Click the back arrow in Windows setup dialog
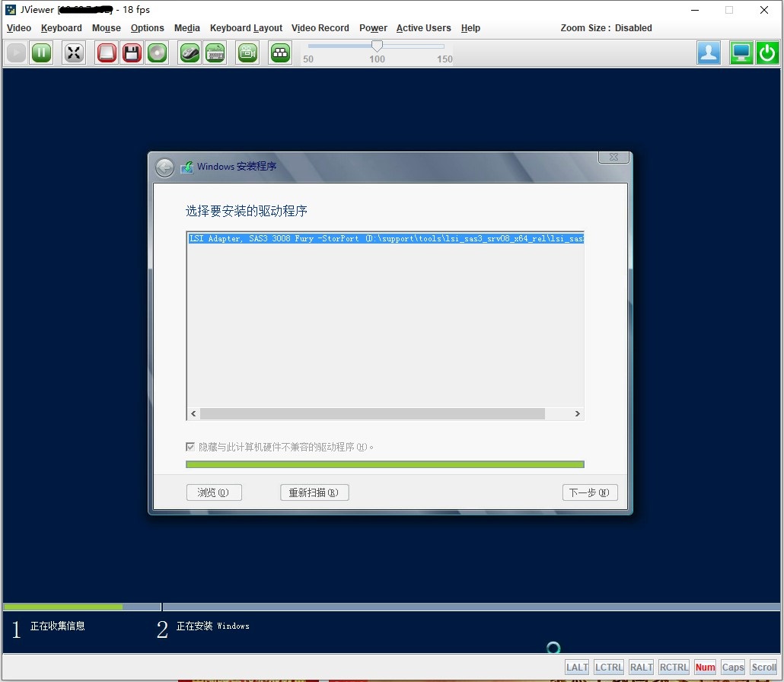This screenshot has width=784, height=682. coord(164,167)
